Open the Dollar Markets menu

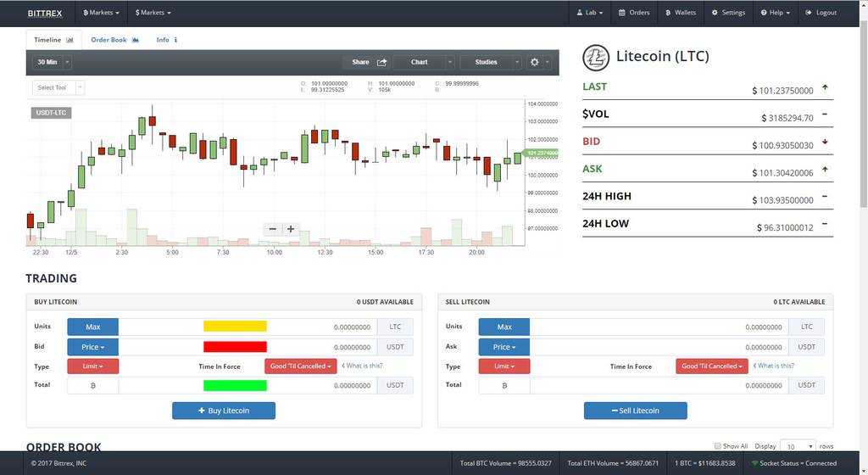pos(153,13)
